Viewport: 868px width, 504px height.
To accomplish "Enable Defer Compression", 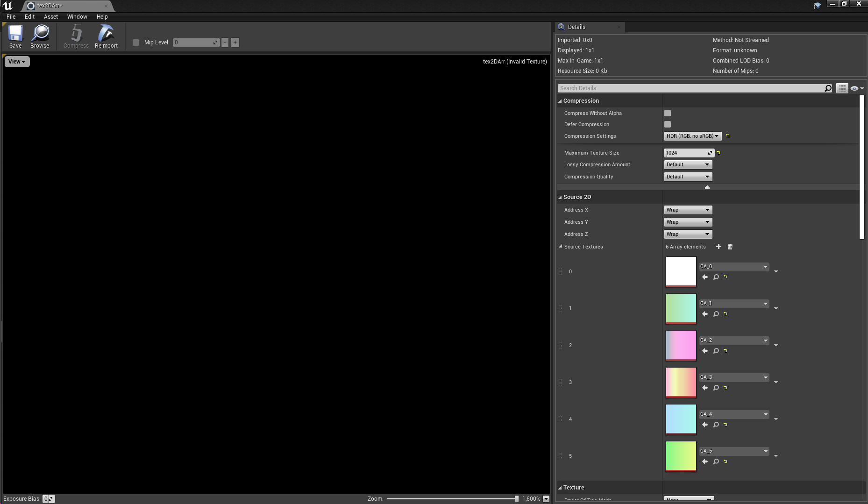I will pyautogui.click(x=667, y=124).
